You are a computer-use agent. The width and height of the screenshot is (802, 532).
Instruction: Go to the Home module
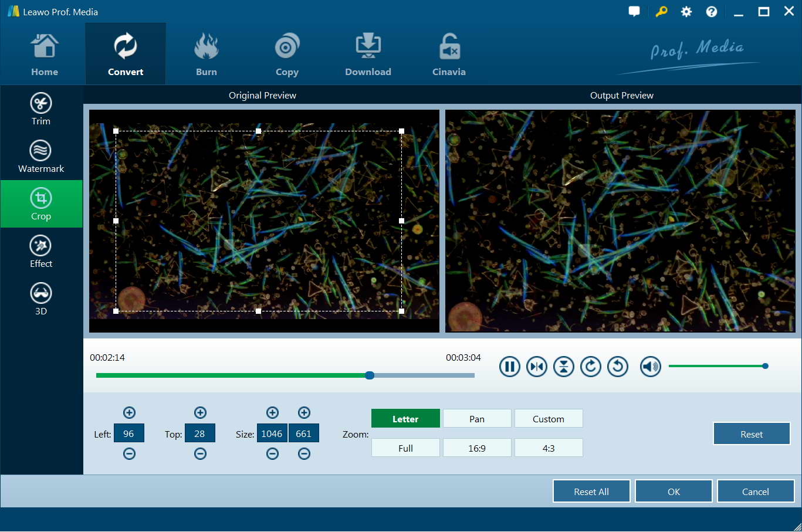45,55
